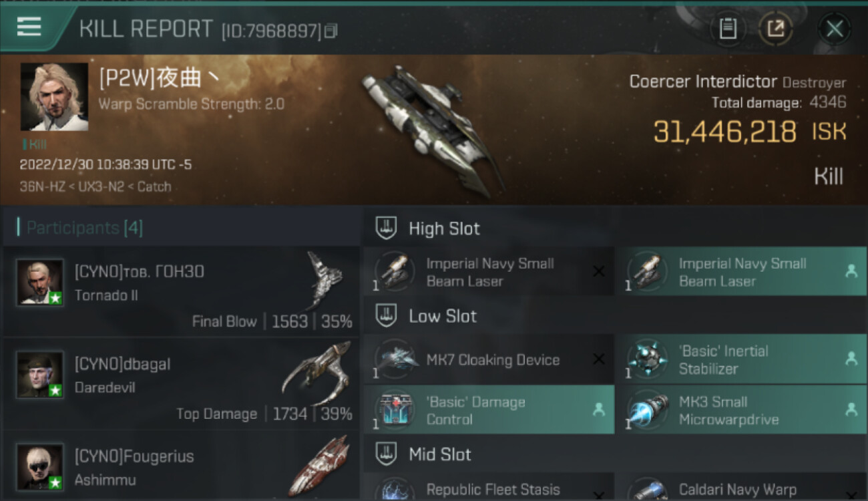Open the hamburger menu button
The height and width of the screenshot is (501, 868).
[x=30, y=27]
